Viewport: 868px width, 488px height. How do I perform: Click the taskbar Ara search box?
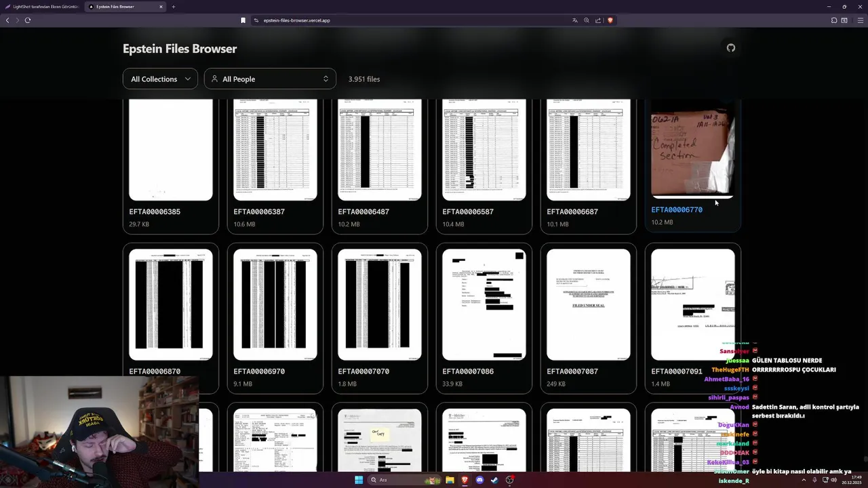click(403, 480)
